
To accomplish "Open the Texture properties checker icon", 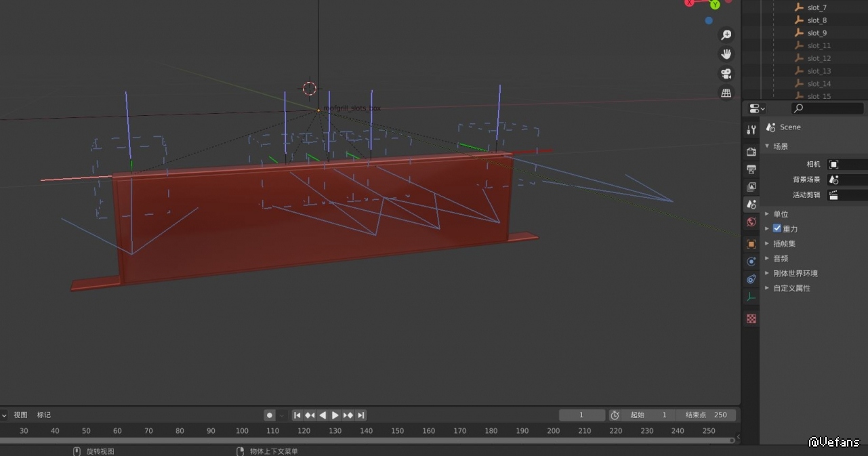I will pyautogui.click(x=751, y=318).
